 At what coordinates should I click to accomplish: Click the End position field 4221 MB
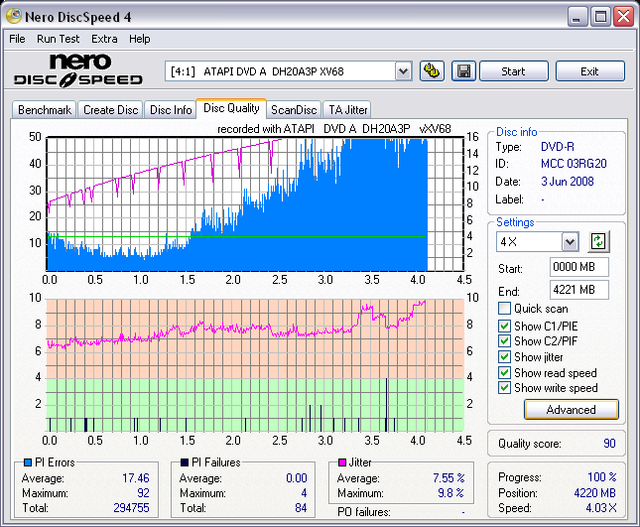tap(579, 290)
